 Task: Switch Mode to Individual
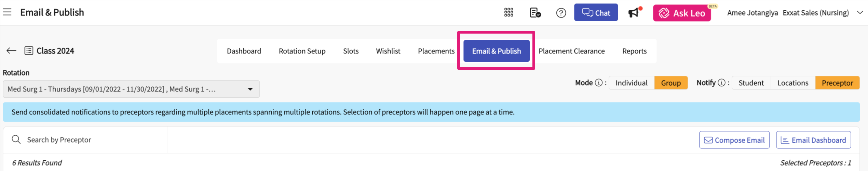click(x=631, y=83)
